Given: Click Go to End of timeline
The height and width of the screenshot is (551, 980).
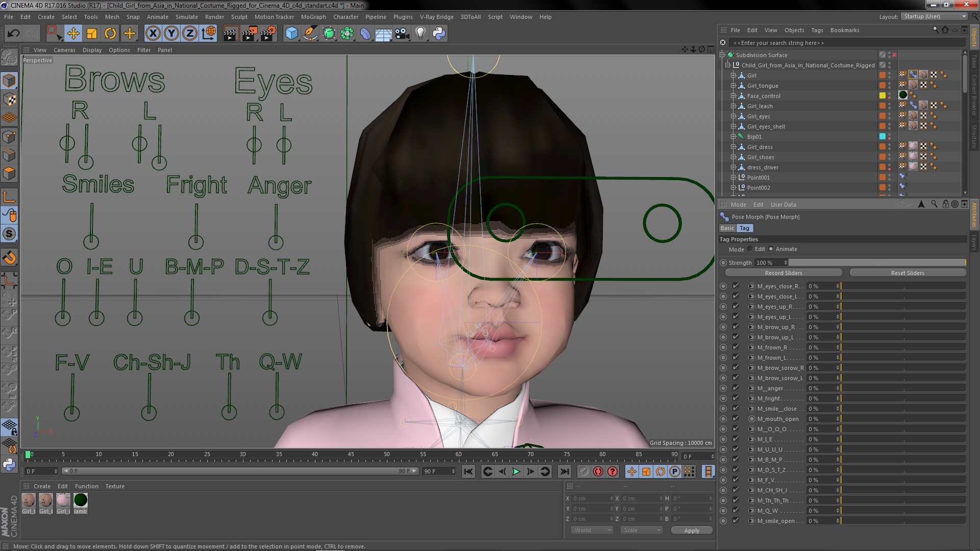Looking at the screenshot, I should point(565,471).
